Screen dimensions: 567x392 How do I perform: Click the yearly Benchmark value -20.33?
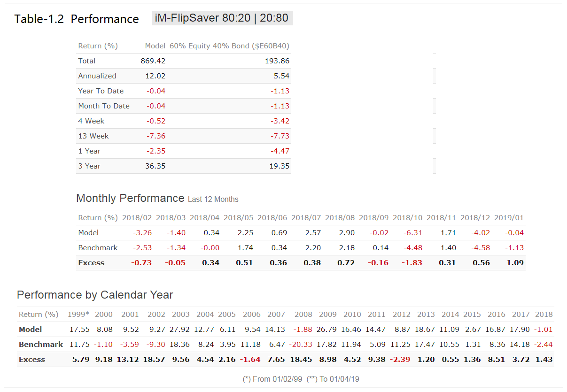pos(301,345)
